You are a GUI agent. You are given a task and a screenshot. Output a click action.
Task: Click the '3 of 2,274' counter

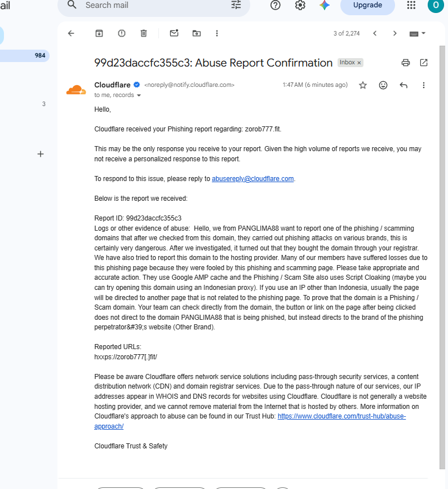(347, 33)
